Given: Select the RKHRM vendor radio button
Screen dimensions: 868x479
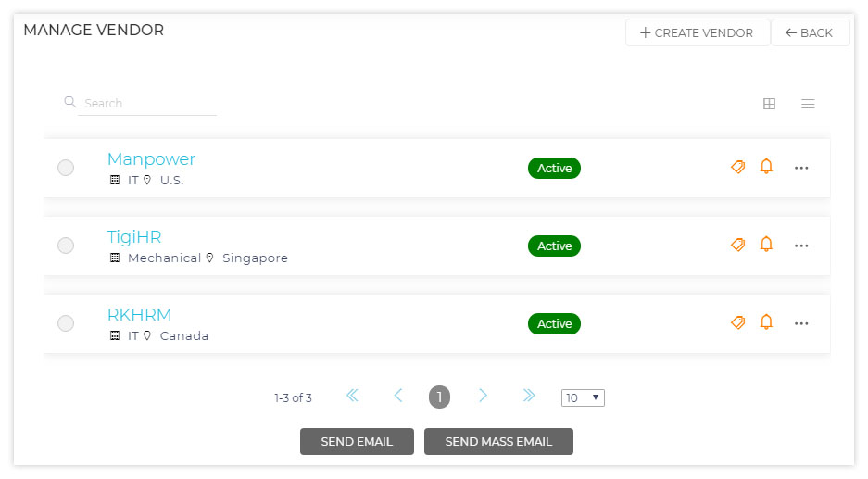Looking at the screenshot, I should tap(66, 322).
